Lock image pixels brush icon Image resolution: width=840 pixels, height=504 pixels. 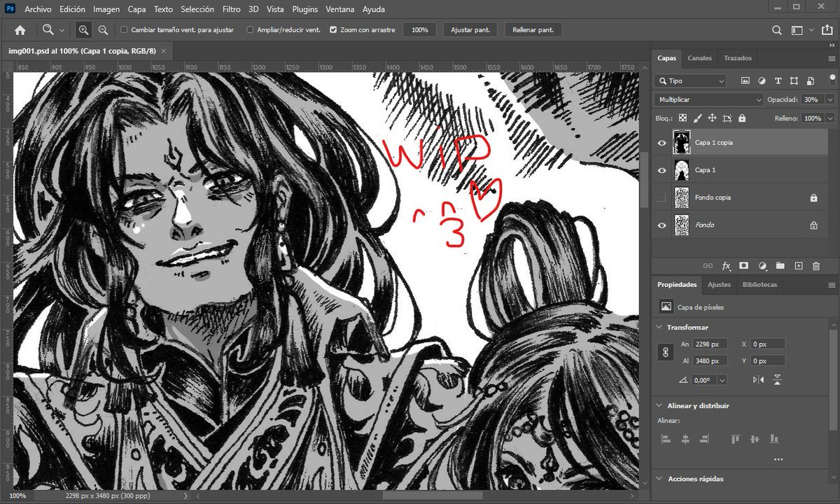coord(697,118)
